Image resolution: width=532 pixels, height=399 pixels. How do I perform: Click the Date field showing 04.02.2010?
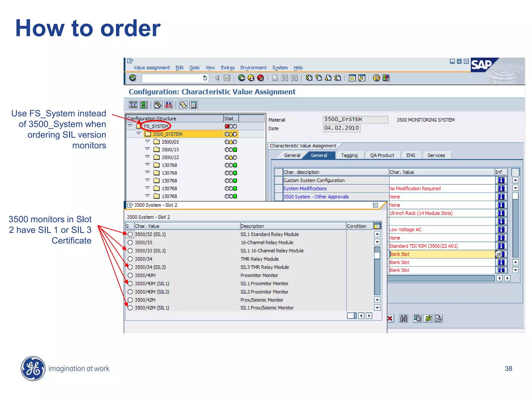[342, 128]
